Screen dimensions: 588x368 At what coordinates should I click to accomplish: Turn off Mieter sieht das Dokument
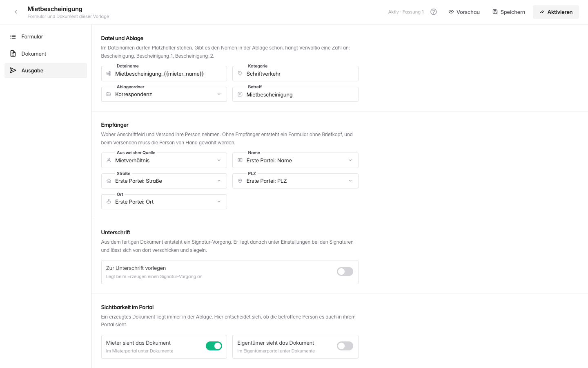point(214,346)
